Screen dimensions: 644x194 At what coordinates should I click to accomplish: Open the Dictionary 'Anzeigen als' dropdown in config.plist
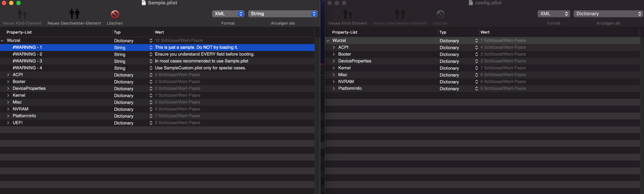click(608, 14)
